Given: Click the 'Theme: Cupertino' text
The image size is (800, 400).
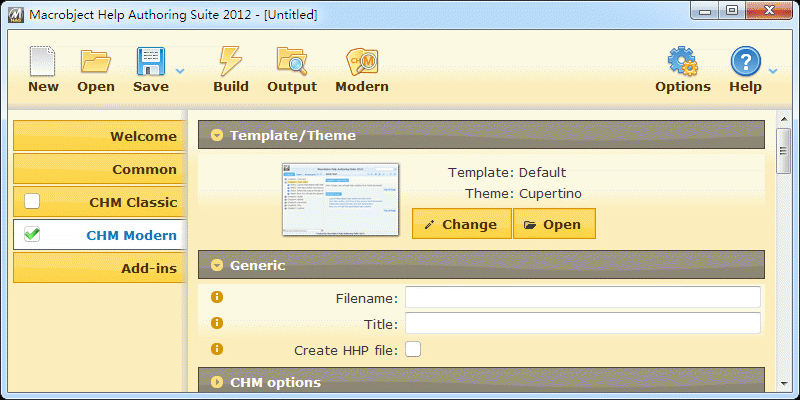Looking at the screenshot, I should pos(523,194).
